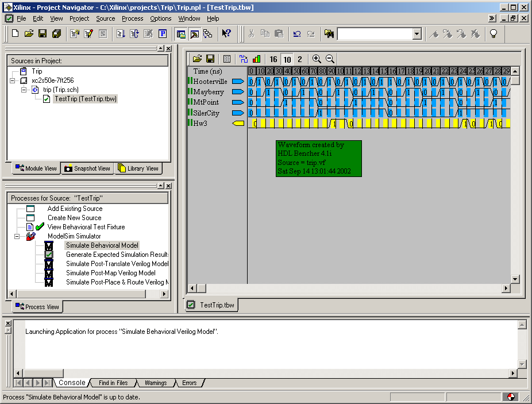
Task: Switch waveform radix to hexadecimal (16)
Action: (273, 59)
